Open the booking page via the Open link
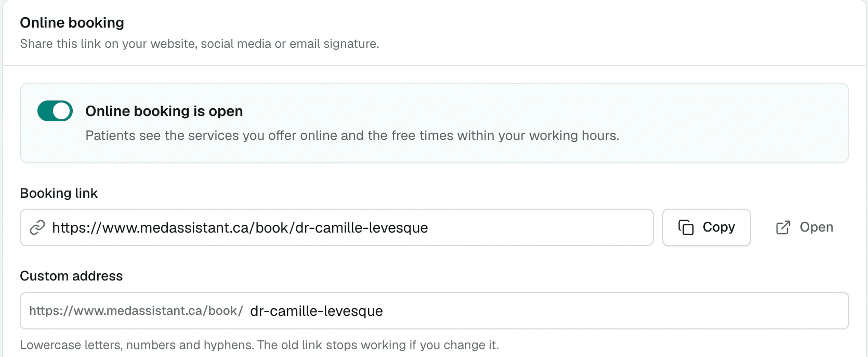The image size is (868, 357). 805,227
